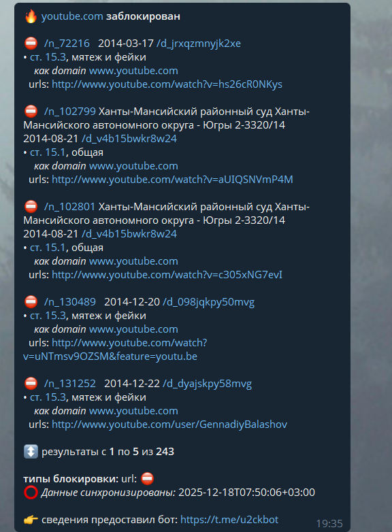The width and height of the screenshot is (392, 532).
Task: Open the t.me/u2ckbot link
Action: point(229,520)
